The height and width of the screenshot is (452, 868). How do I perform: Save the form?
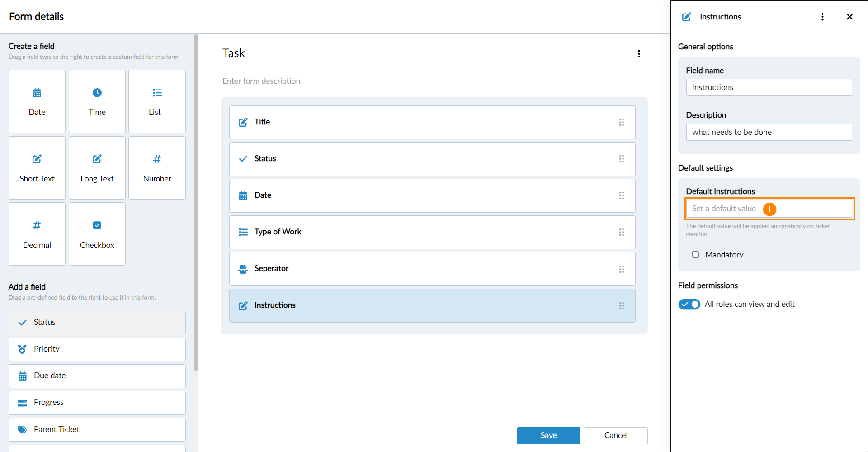(x=548, y=435)
